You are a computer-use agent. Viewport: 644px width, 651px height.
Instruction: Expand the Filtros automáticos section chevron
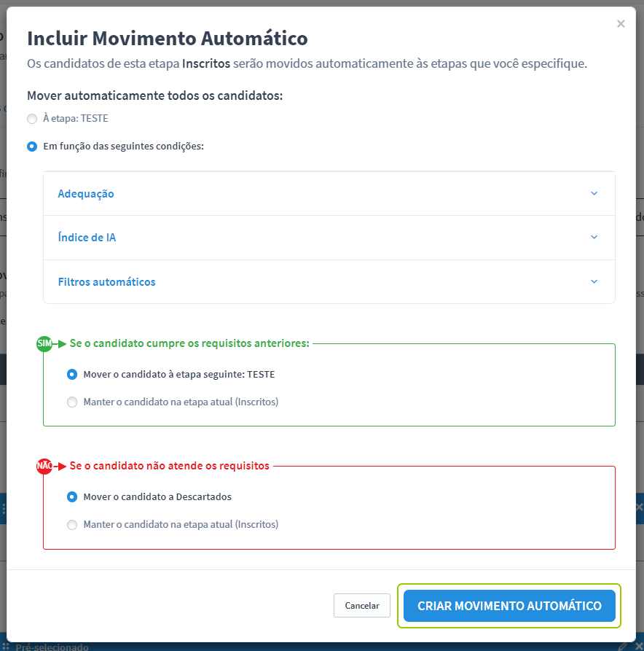point(594,281)
